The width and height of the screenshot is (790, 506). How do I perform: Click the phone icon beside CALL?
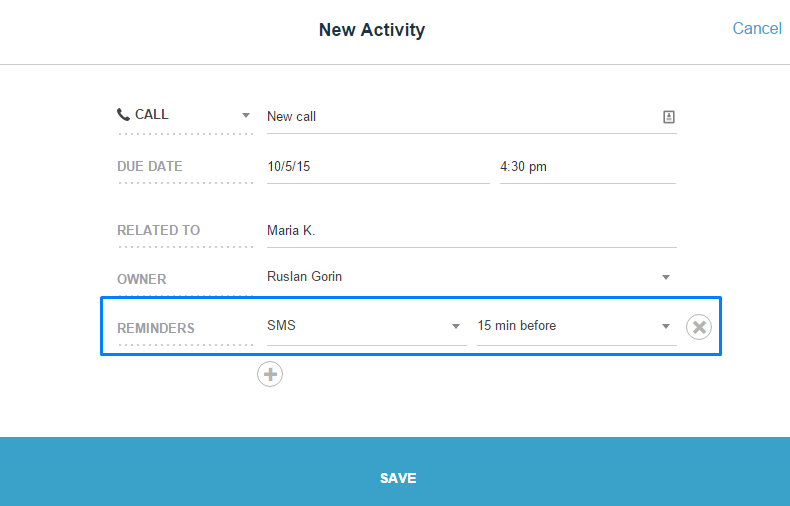click(x=123, y=114)
